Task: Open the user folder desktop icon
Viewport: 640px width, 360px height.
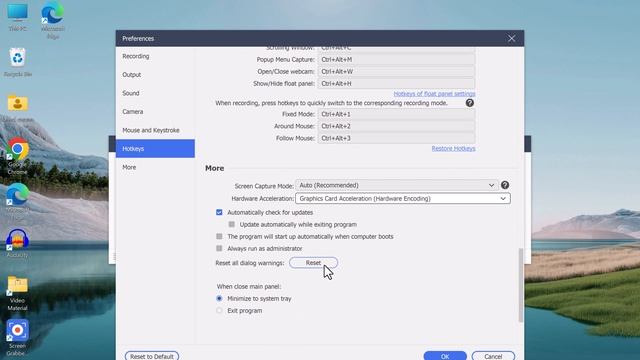Action: (x=18, y=107)
